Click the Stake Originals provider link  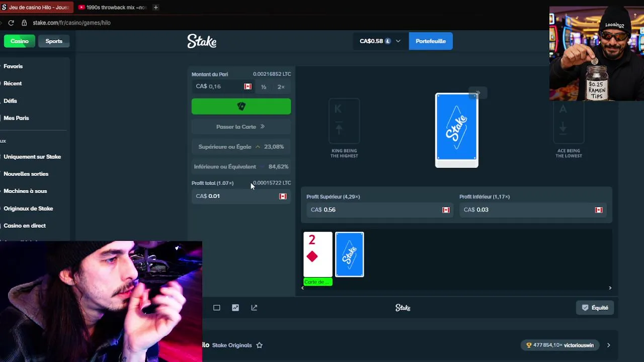[x=232, y=345]
